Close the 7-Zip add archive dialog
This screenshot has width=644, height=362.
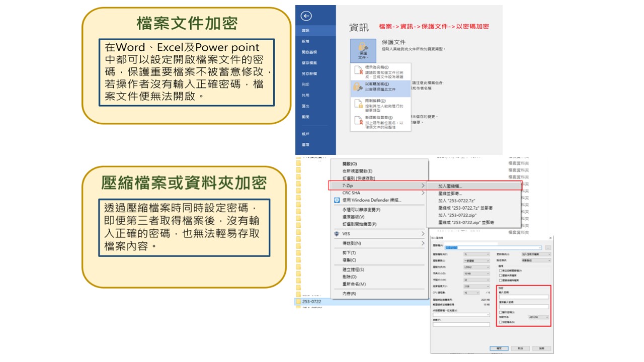[x=550, y=238]
